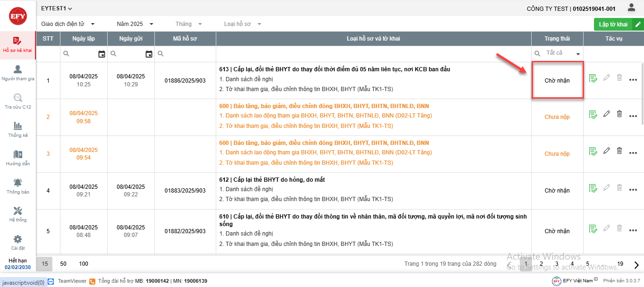Screen dimensions: 644x287
Task: Open the Hệ thống tools menu
Action: tap(18, 214)
